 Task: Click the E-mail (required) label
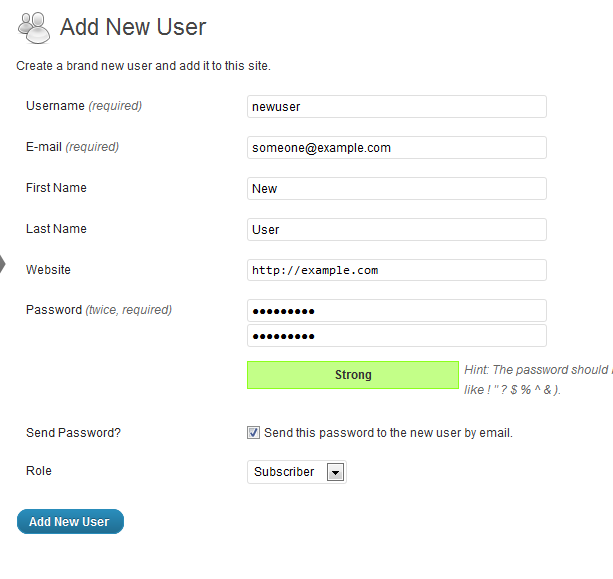pos(72,147)
